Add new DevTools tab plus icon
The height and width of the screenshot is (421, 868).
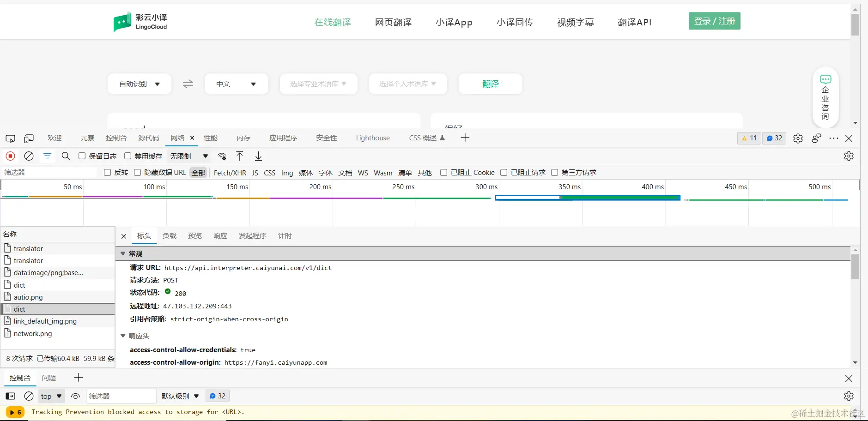(465, 138)
